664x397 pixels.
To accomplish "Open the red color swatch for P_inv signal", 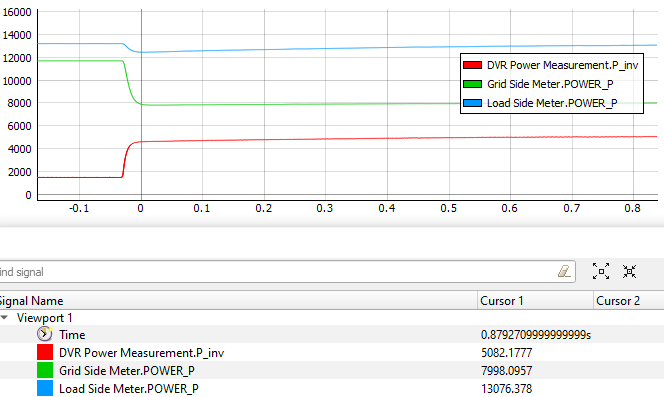I will tap(45, 353).
